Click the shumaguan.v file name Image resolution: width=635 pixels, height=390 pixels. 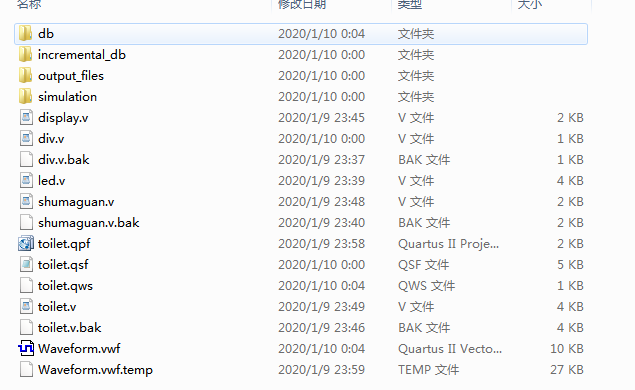pyautogui.click(x=76, y=202)
